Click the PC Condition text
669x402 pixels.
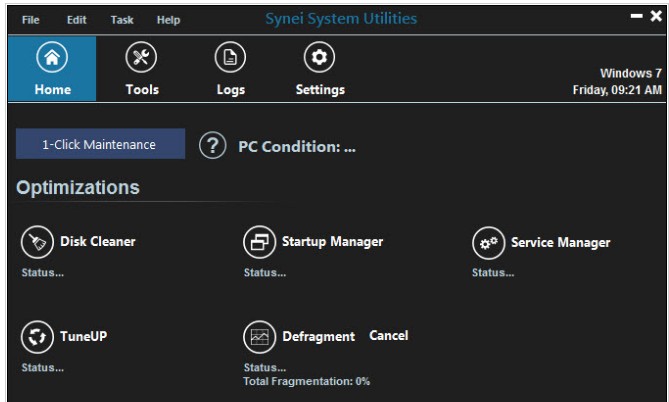point(297,147)
